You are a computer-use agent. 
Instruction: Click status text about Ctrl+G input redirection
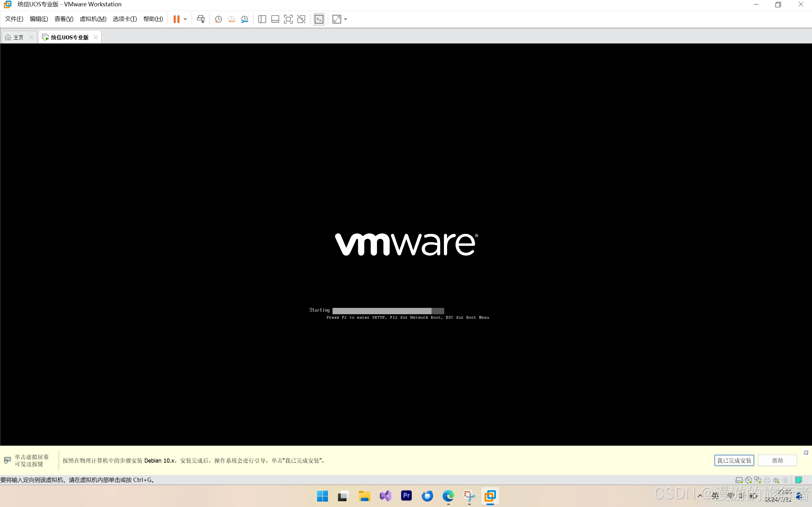(78, 480)
